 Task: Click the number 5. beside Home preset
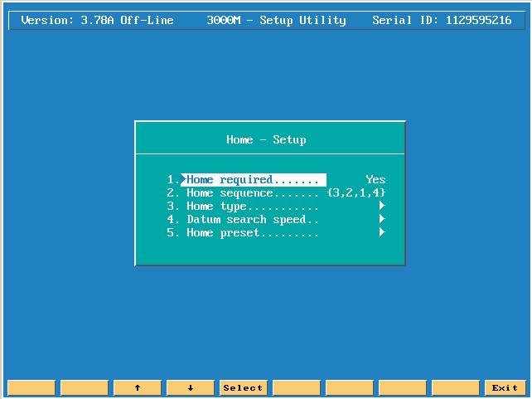click(x=173, y=232)
